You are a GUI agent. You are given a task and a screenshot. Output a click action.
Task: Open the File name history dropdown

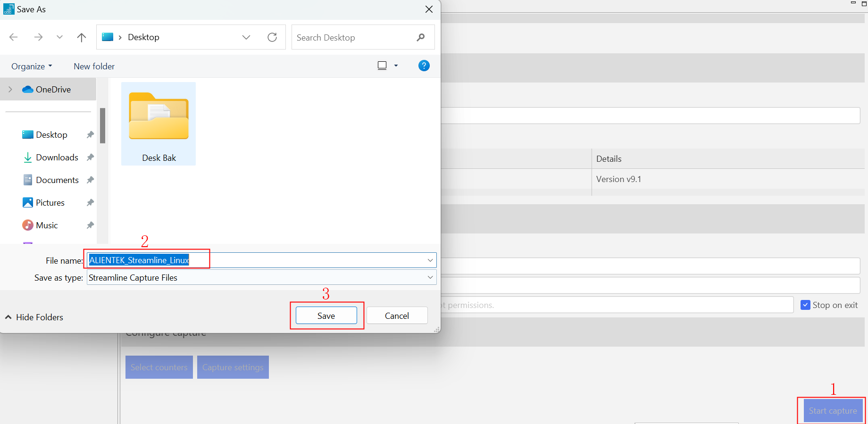pos(430,260)
